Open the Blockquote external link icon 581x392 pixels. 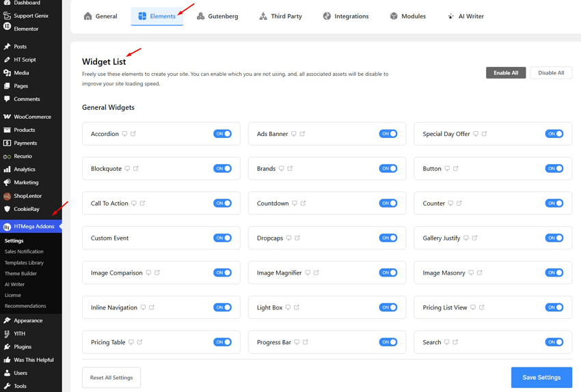pyautogui.click(x=136, y=169)
